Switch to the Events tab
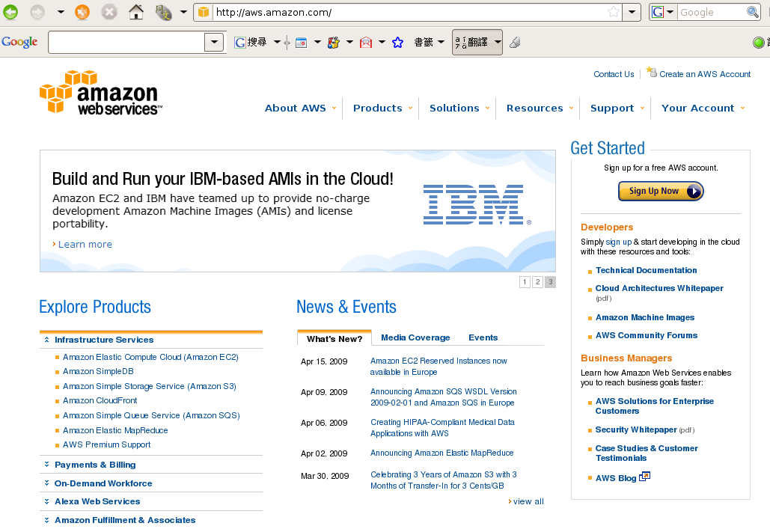This screenshot has height=532, width=770. tap(483, 337)
